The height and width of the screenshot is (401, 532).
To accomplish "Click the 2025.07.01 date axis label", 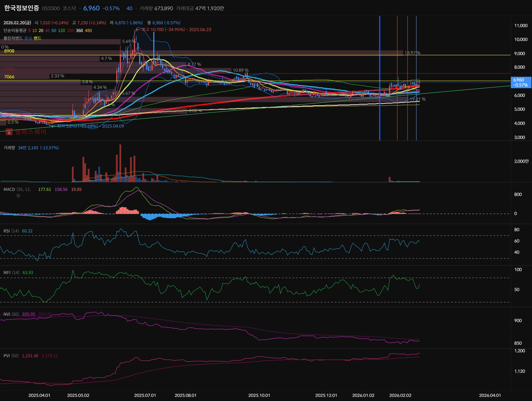I will click(x=145, y=395).
